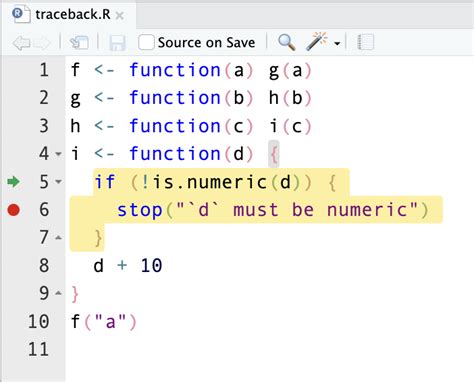Open the code tools dropdown arrow

click(x=337, y=43)
